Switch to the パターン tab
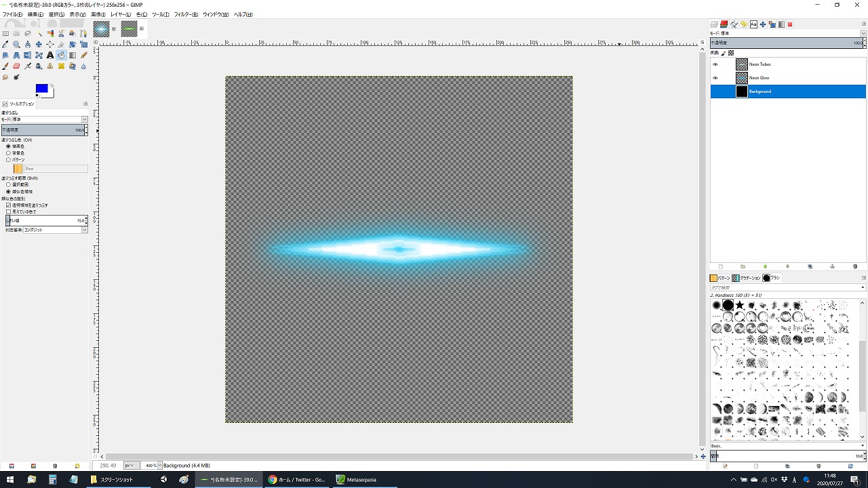Image resolution: width=868 pixels, height=488 pixels. [x=720, y=278]
